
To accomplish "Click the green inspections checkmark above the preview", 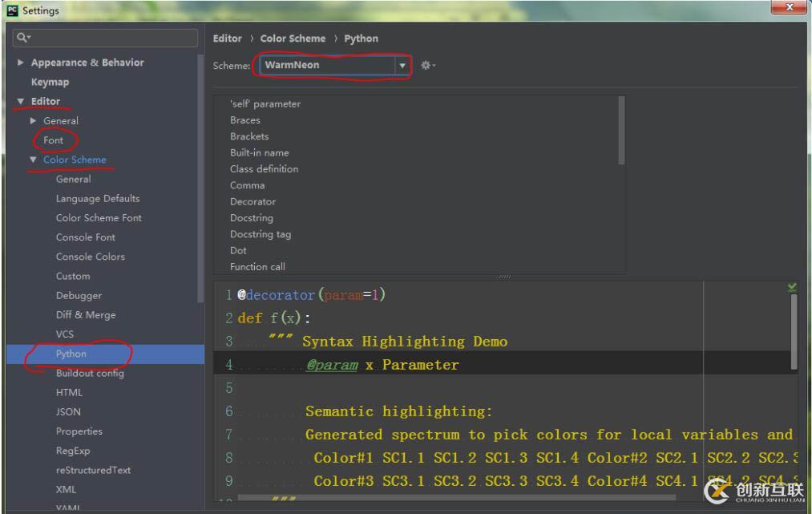I will tap(790, 285).
